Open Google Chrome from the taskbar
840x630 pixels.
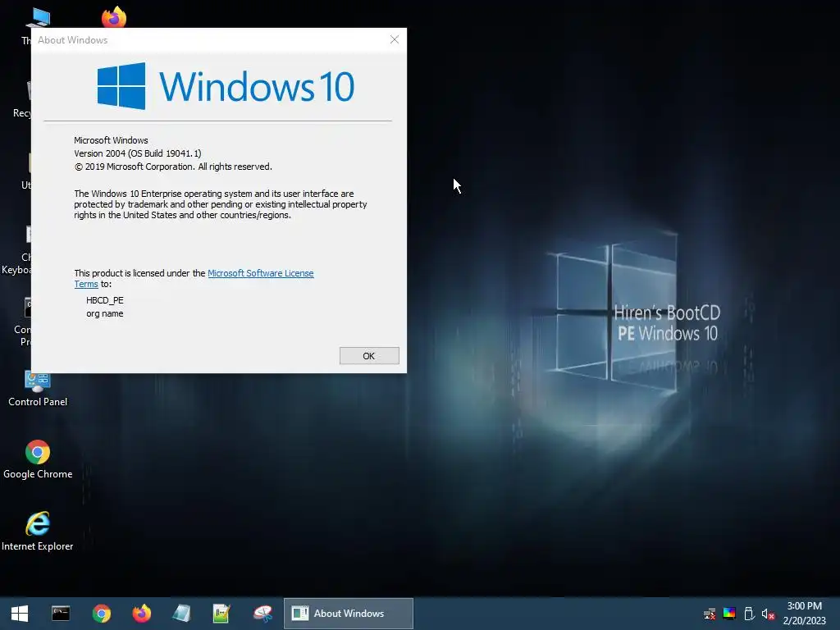click(x=101, y=614)
